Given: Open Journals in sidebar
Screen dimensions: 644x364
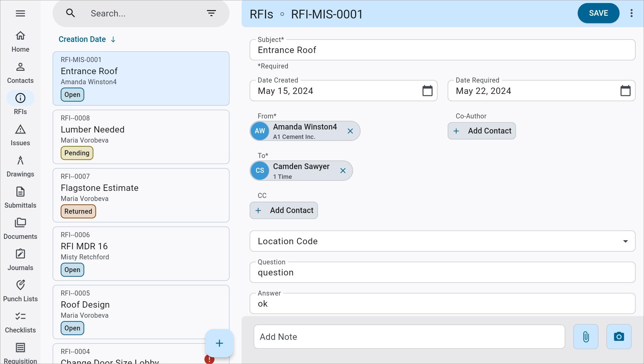Looking at the screenshot, I should [x=20, y=260].
